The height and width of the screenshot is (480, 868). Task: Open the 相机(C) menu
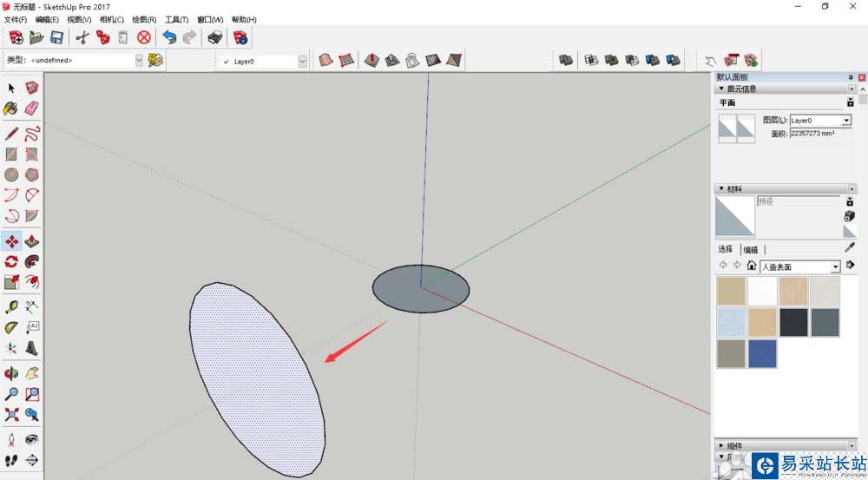click(x=112, y=19)
